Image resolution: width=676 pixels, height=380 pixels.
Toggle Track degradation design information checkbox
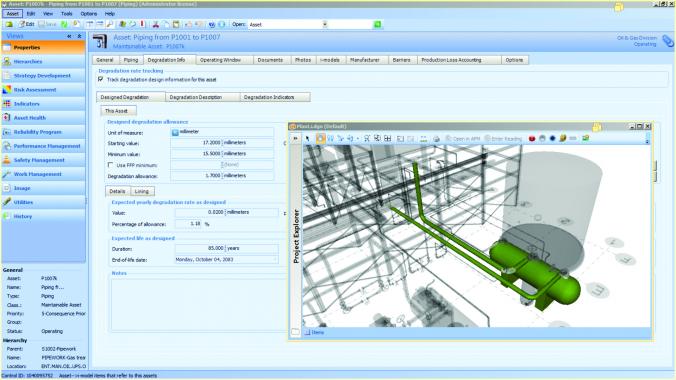pos(100,79)
